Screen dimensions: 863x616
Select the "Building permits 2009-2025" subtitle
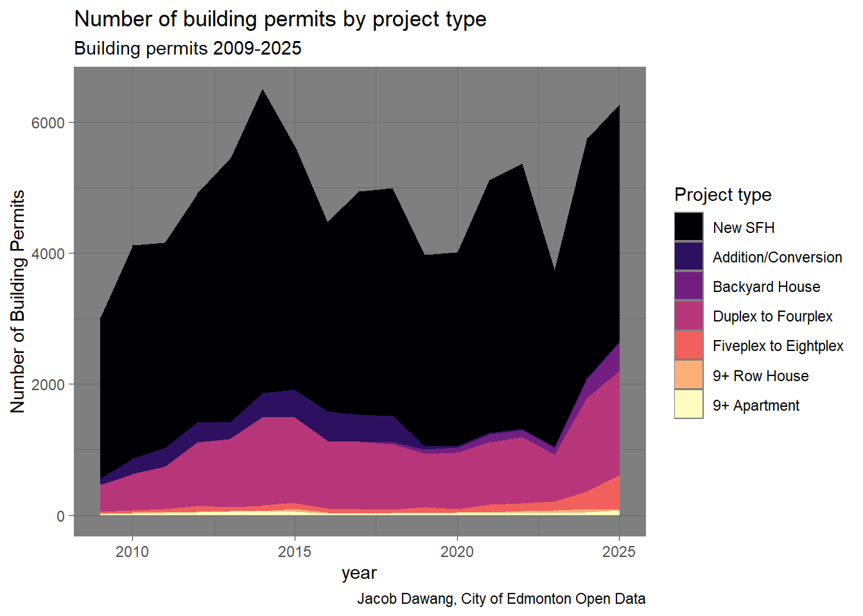187,49
